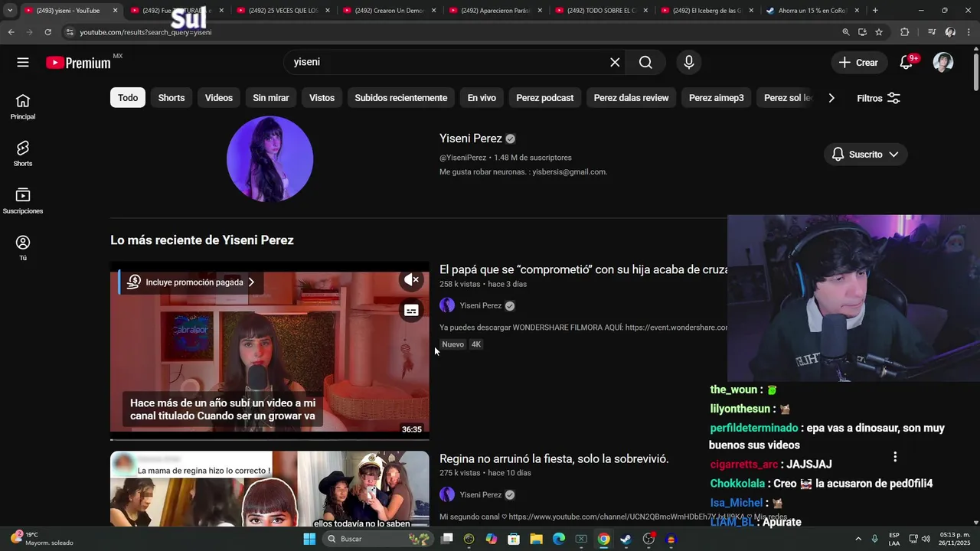Viewport: 980px width, 551px height.
Task: Close the yiseni - YouTube tab
Action: point(116,11)
